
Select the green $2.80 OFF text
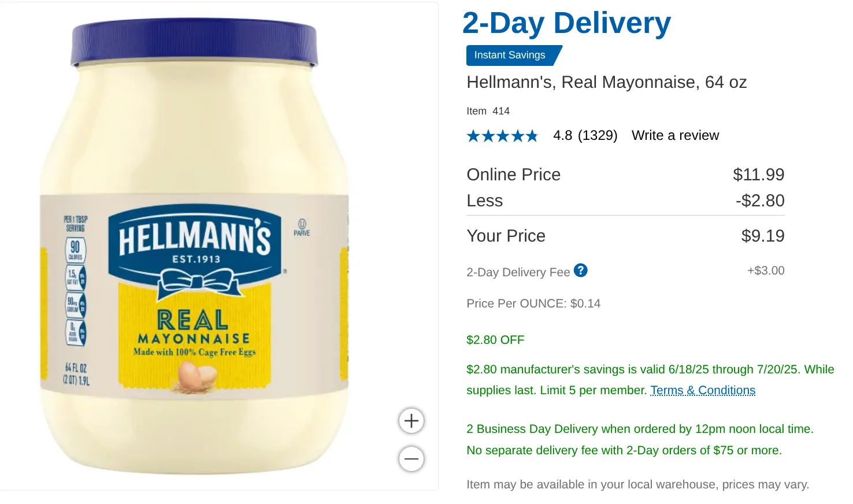pos(495,340)
